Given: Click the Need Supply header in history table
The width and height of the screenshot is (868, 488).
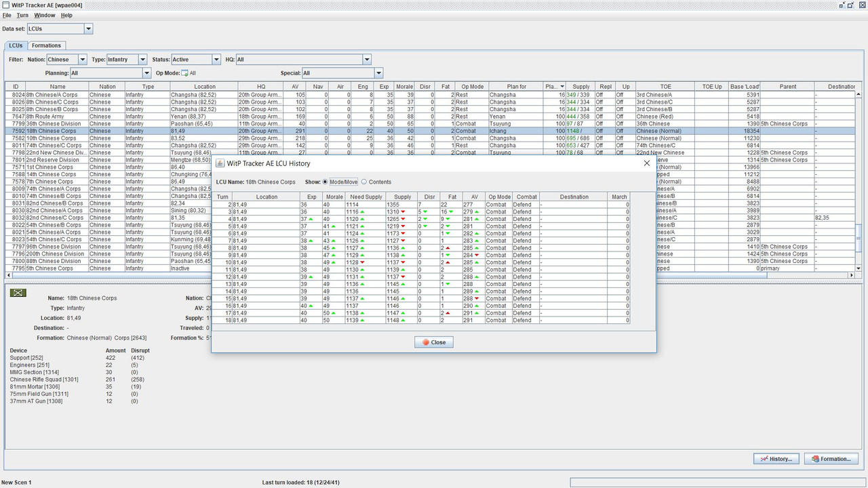Looking at the screenshot, I should coord(366,197).
